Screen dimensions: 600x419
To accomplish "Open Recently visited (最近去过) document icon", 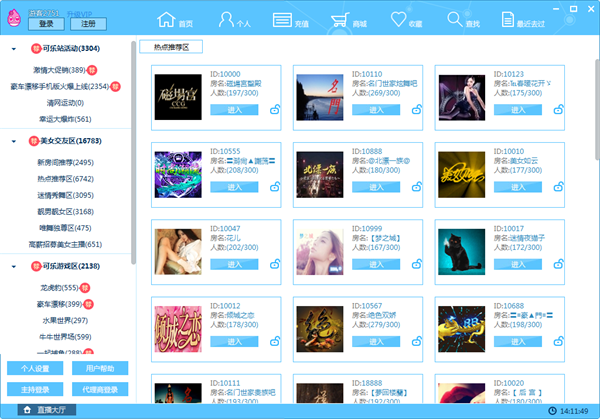I will pyautogui.click(x=508, y=20).
